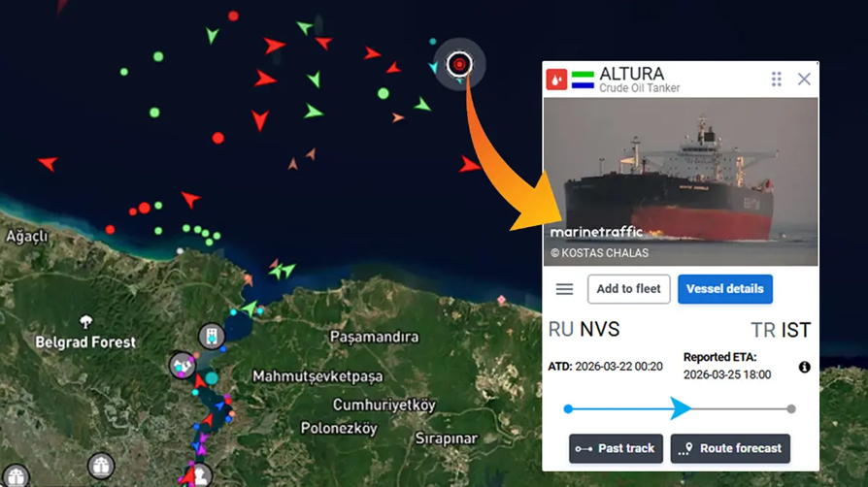This screenshot has height=487, width=868.
Task: Click the Belgrad Forest tree icon
Action: click(85, 321)
